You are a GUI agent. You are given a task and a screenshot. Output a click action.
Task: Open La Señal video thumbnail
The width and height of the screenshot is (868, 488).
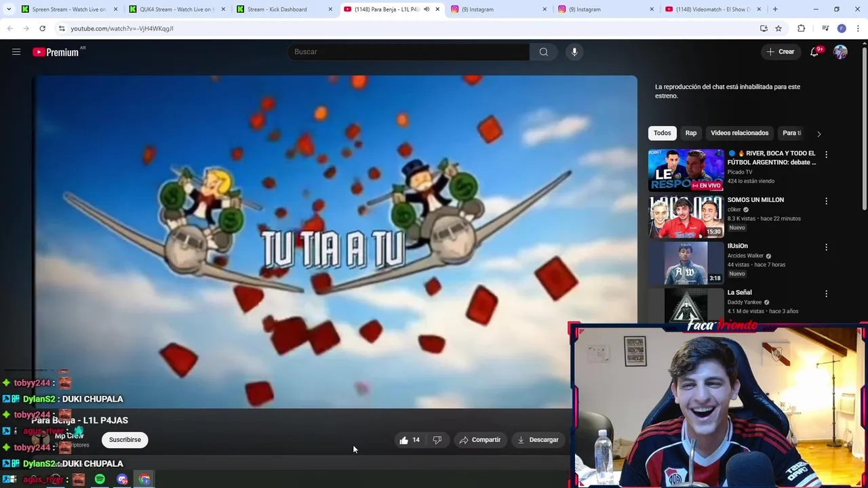point(686,306)
